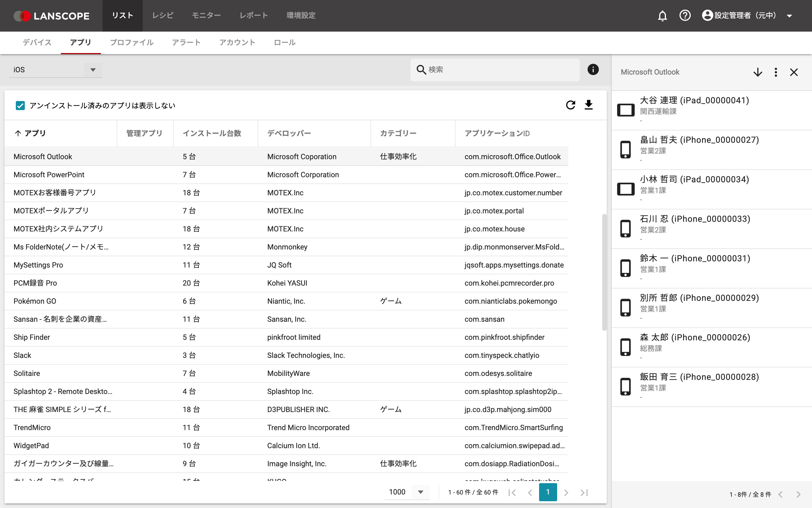Switch to the ロール tab

tap(284, 42)
